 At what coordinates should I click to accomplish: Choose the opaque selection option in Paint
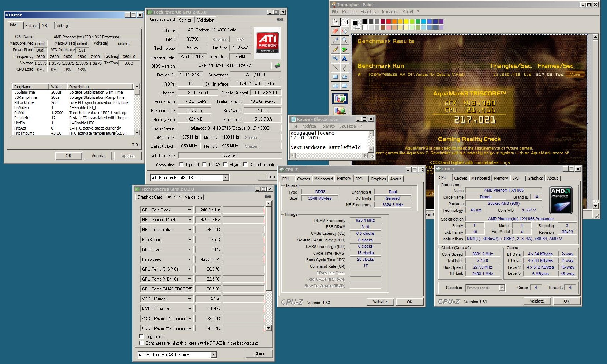click(x=340, y=98)
